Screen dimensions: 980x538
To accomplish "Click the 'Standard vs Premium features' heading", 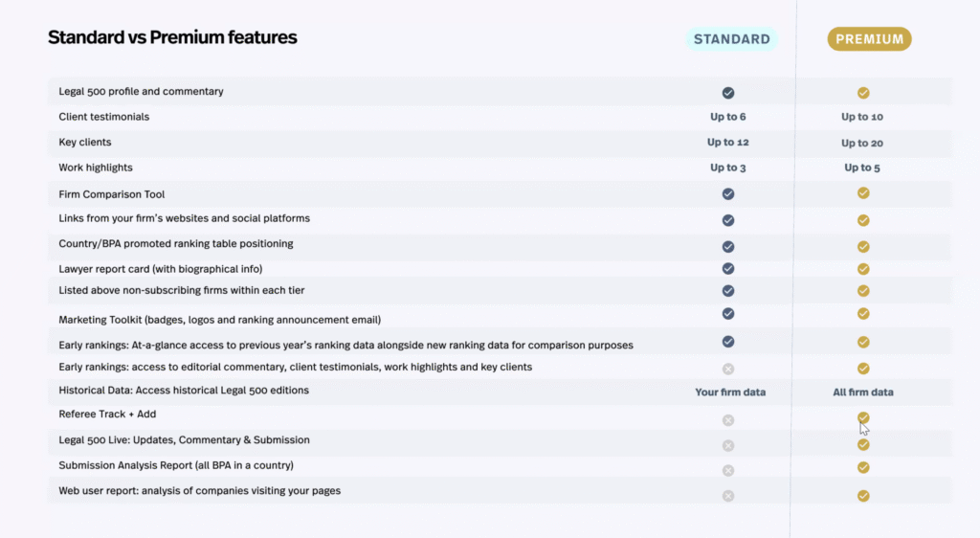I will point(172,37).
